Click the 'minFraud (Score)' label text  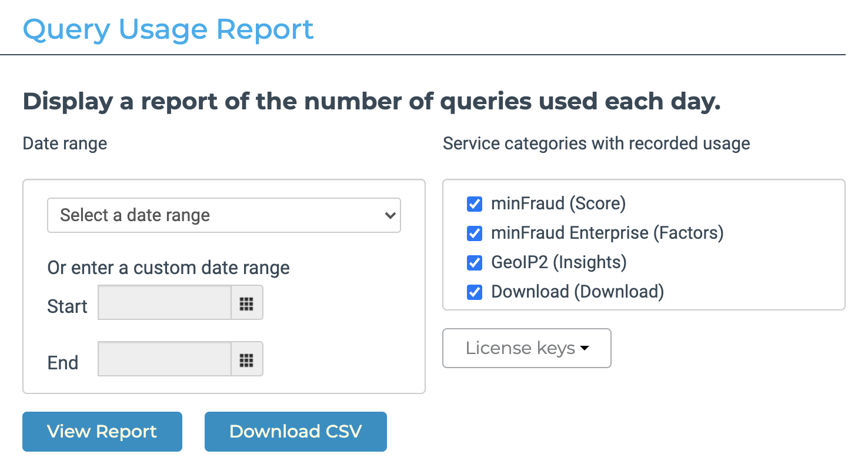click(558, 203)
